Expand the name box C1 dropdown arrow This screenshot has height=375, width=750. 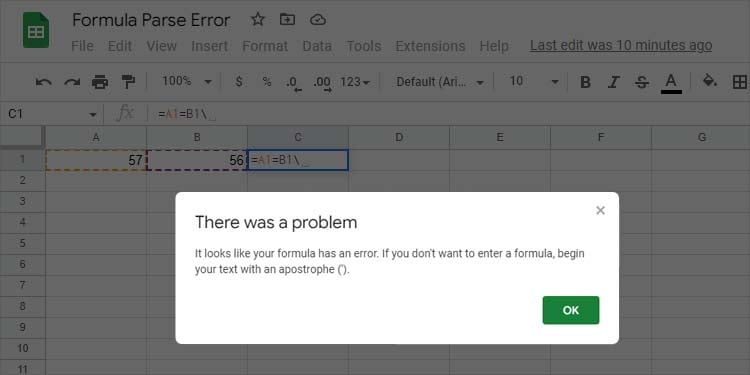click(x=92, y=114)
